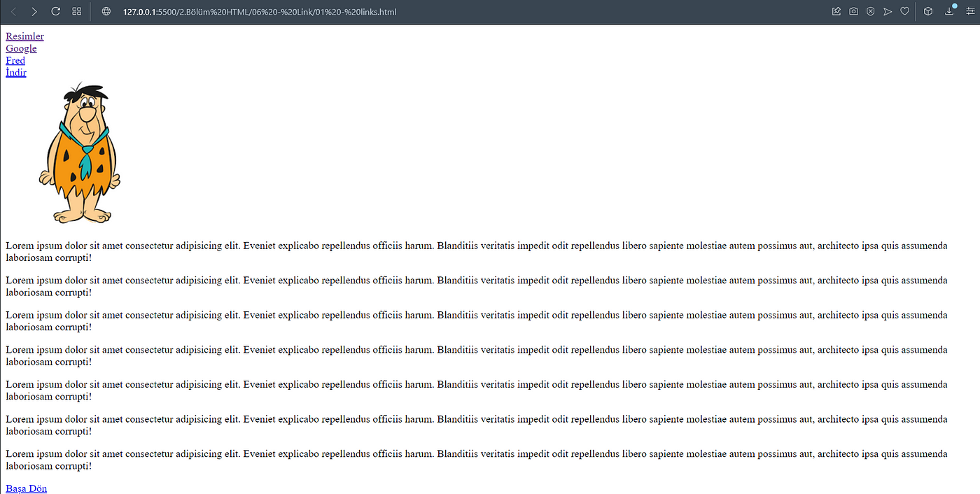The image size is (980, 494).
Task: Click the globe site info icon
Action: click(x=106, y=12)
